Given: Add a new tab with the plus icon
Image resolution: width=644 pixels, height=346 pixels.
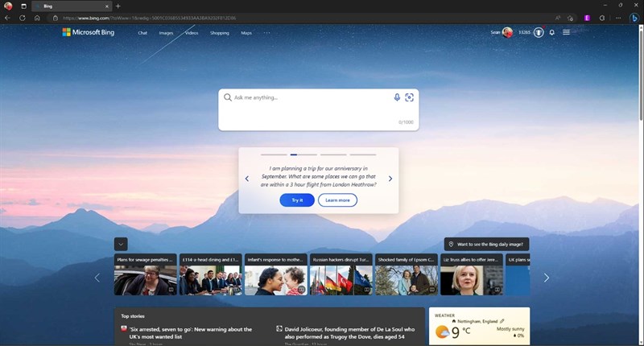Looking at the screenshot, I should point(118,6).
